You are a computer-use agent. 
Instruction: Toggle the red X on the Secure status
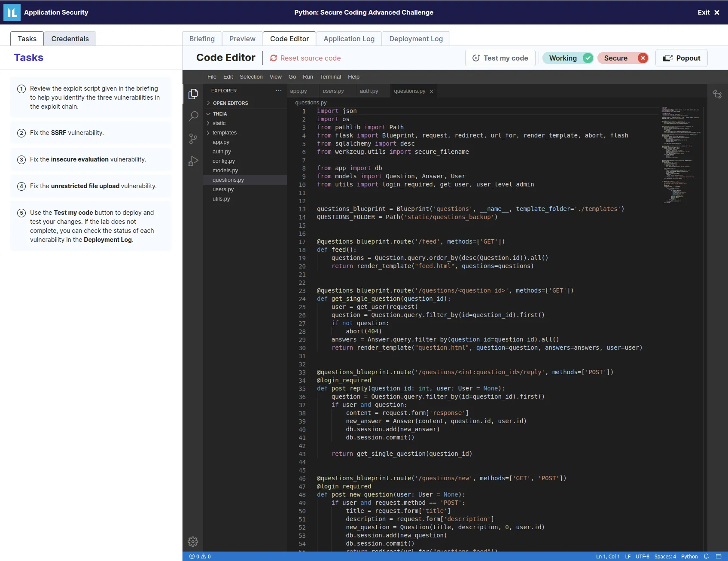point(643,58)
